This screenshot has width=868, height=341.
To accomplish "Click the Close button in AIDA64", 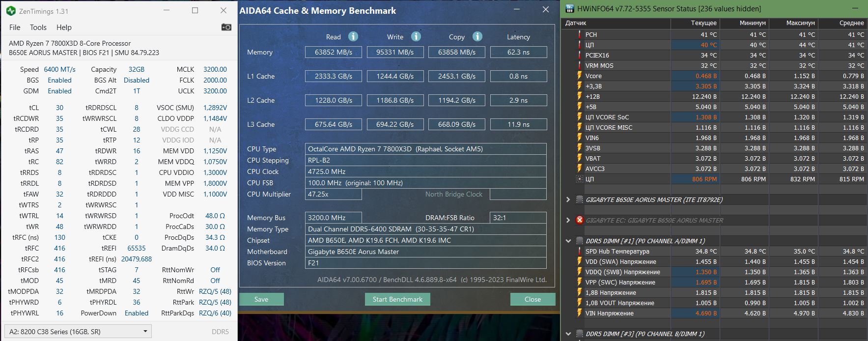I will 532,299.
